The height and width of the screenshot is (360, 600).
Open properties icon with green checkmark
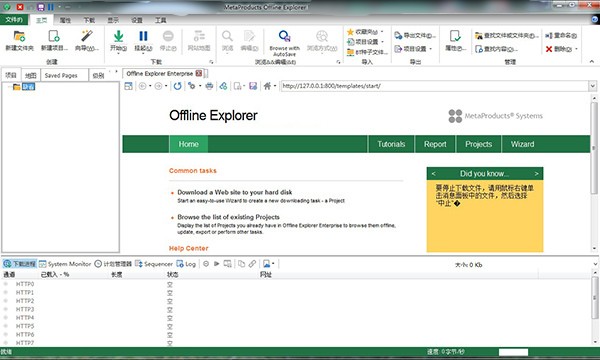pyautogui.click(x=455, y=36)
